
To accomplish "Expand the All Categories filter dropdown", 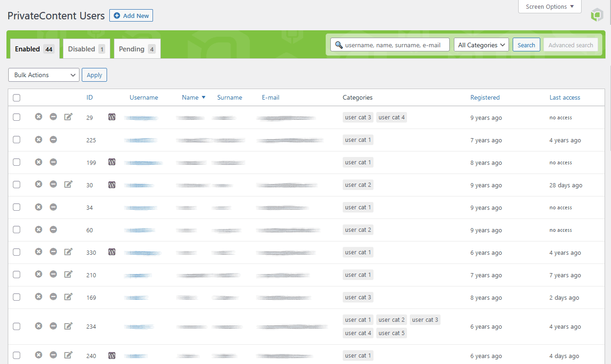I will coord(481,45).
